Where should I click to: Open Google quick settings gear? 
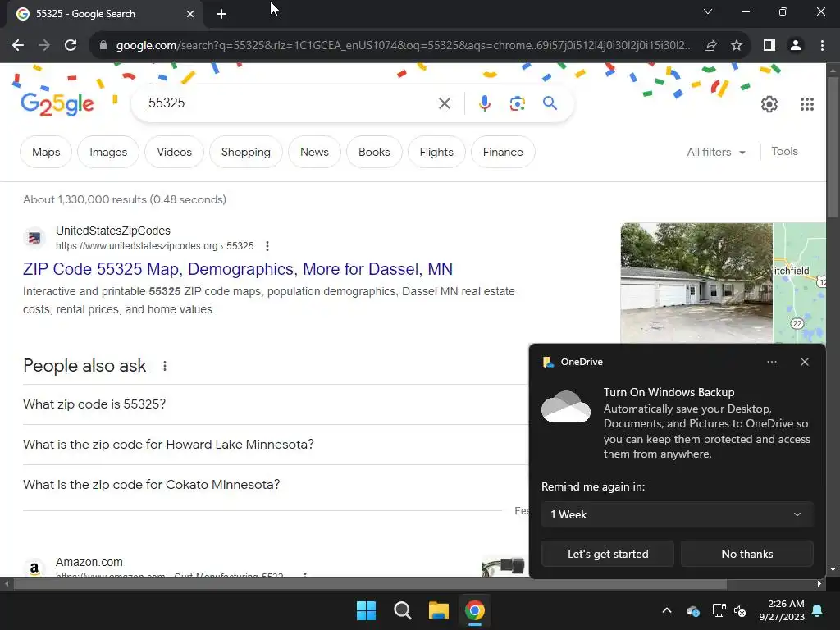point(769,104)
